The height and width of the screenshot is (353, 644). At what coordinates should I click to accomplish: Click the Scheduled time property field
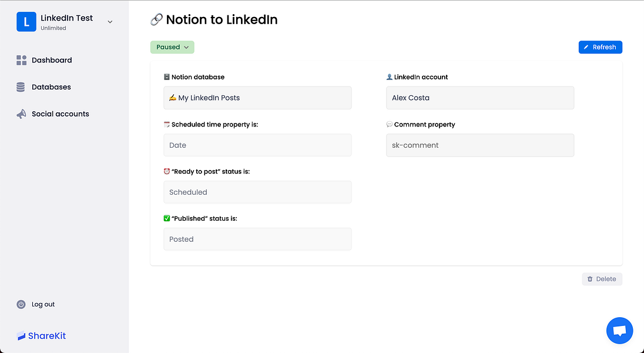tap(257, 145)
